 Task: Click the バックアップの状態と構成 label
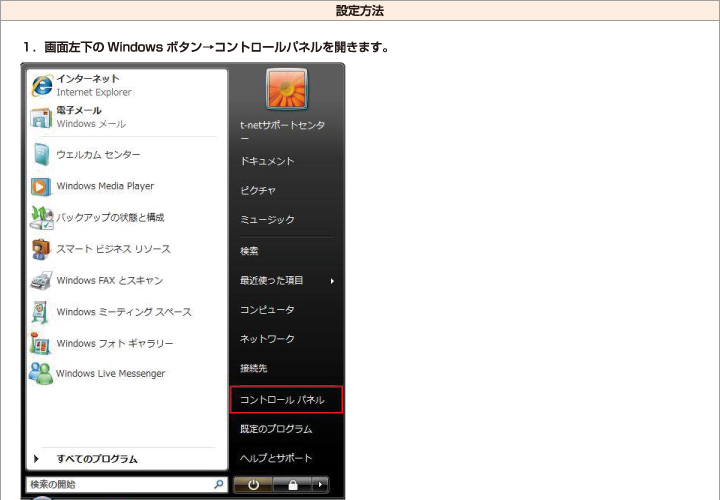[x=110, y=218]
